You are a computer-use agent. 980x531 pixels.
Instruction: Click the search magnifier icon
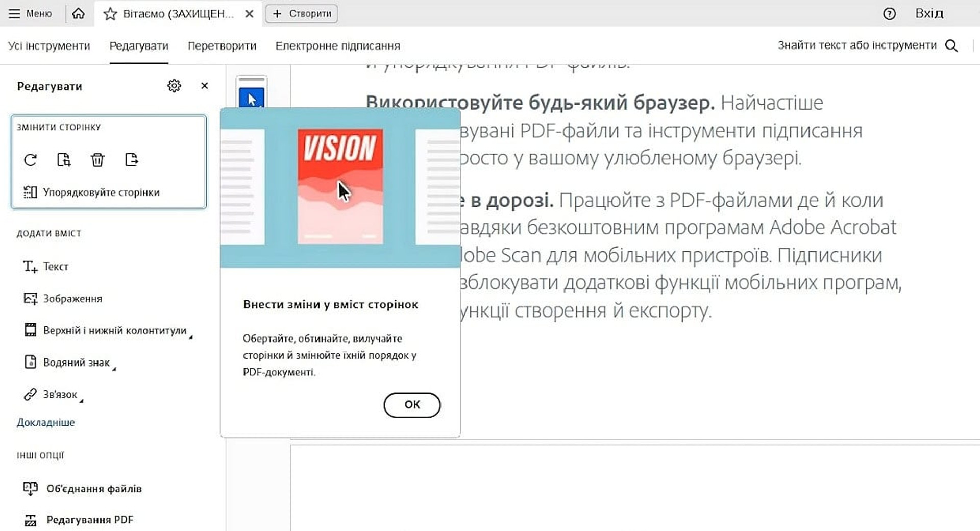pyautogui.click(x=951, y=45)
